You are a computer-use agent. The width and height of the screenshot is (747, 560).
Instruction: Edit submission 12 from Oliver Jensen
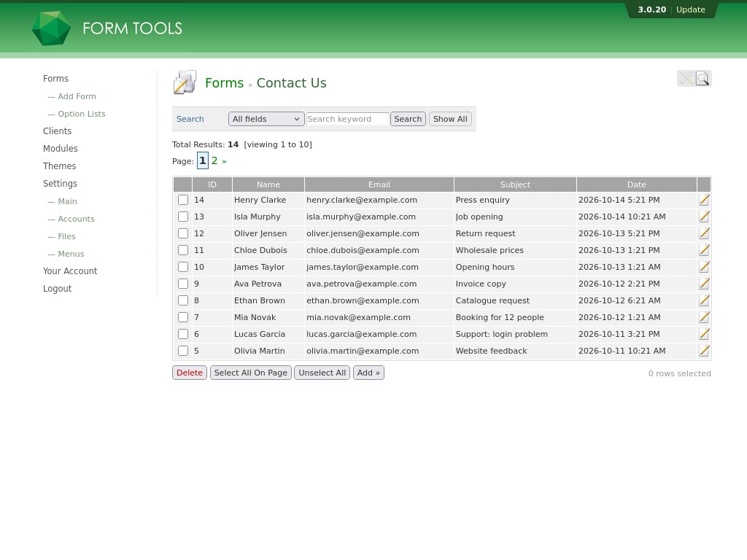[704, 233]
